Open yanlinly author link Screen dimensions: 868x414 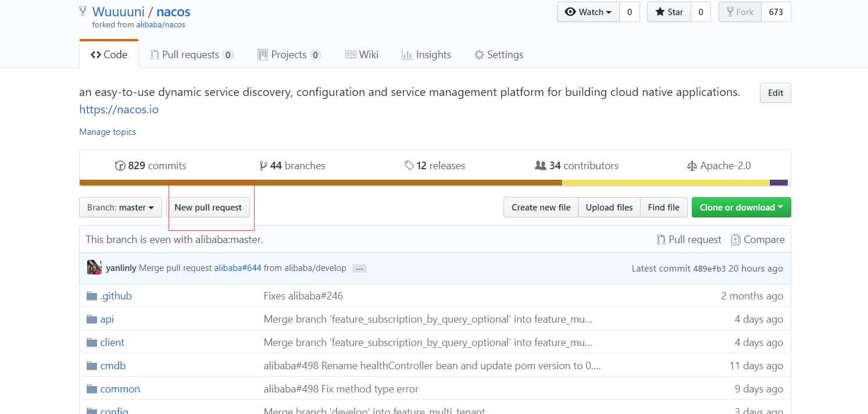(x=121, y=268)
